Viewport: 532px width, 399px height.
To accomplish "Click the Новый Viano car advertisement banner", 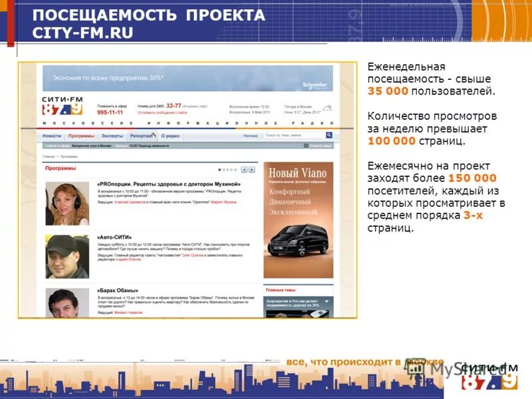I will tap(298, 220).
